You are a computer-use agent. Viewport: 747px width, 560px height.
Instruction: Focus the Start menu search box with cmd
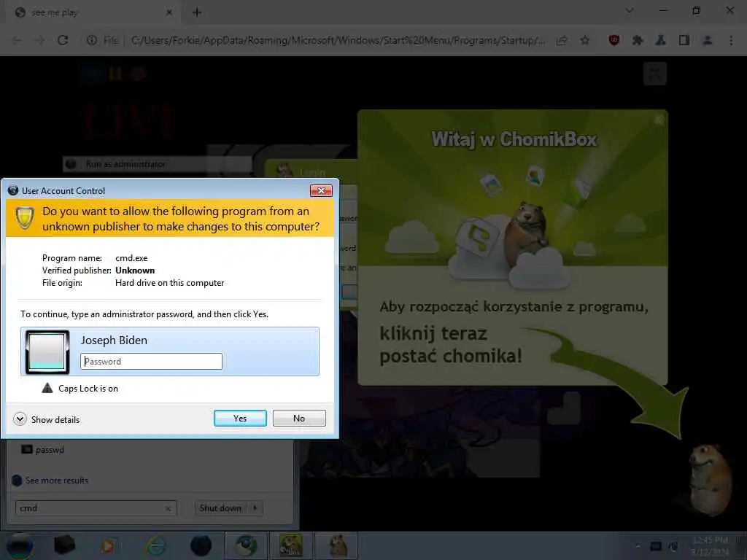click(96, 508)
